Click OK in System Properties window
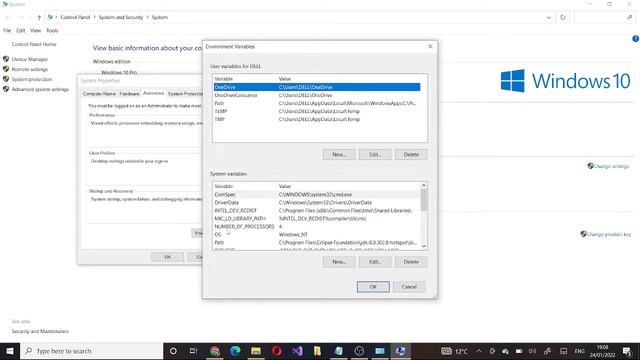The height and width of the screenshot is (360, 640). click(x=167, y=257)
